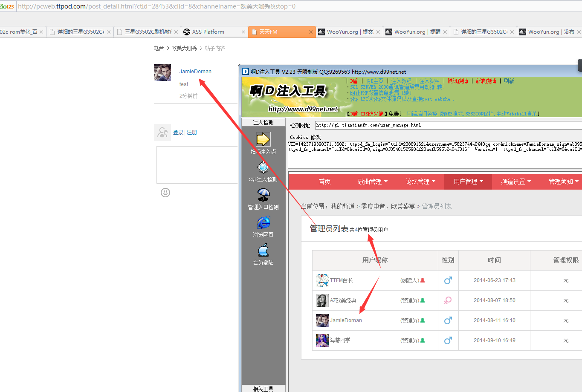Click AZ欧美经典 avatar thumbnail

coord(322,300)
